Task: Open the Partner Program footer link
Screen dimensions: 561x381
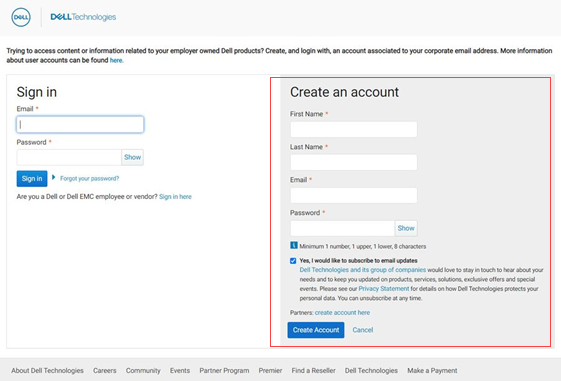Action: [x=224, y=371]
